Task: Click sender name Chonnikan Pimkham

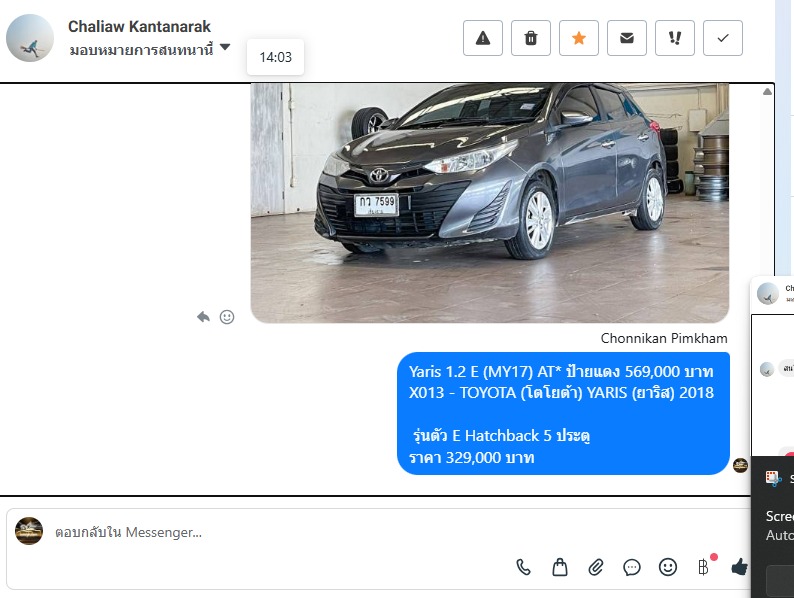Action: point(664,338)
